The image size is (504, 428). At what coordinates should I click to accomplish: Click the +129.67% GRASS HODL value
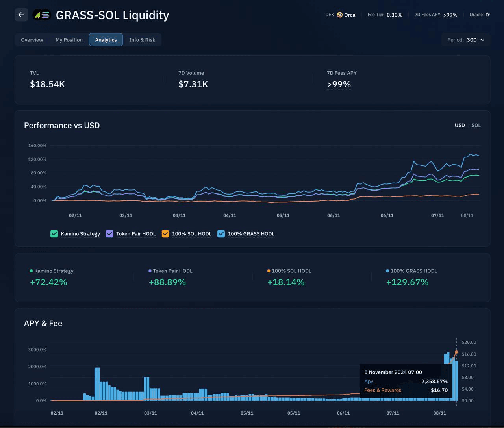click(407, 282)
